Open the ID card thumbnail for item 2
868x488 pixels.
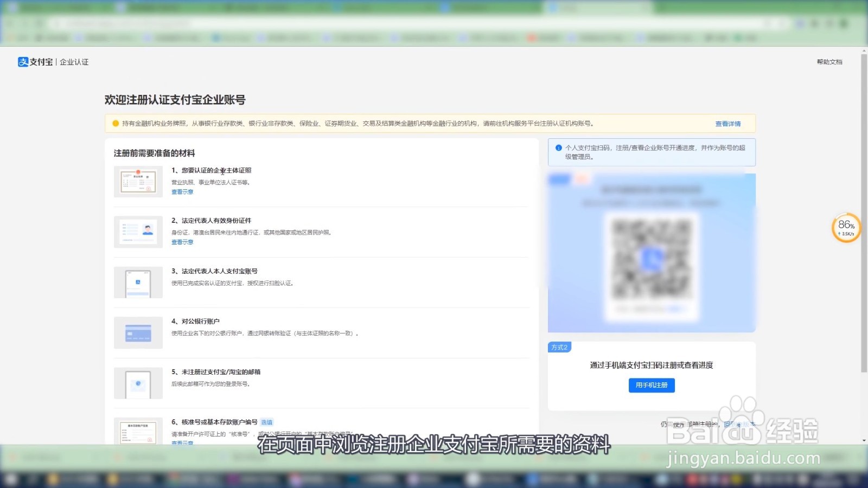pyautogui.click(x=138, y=232)
